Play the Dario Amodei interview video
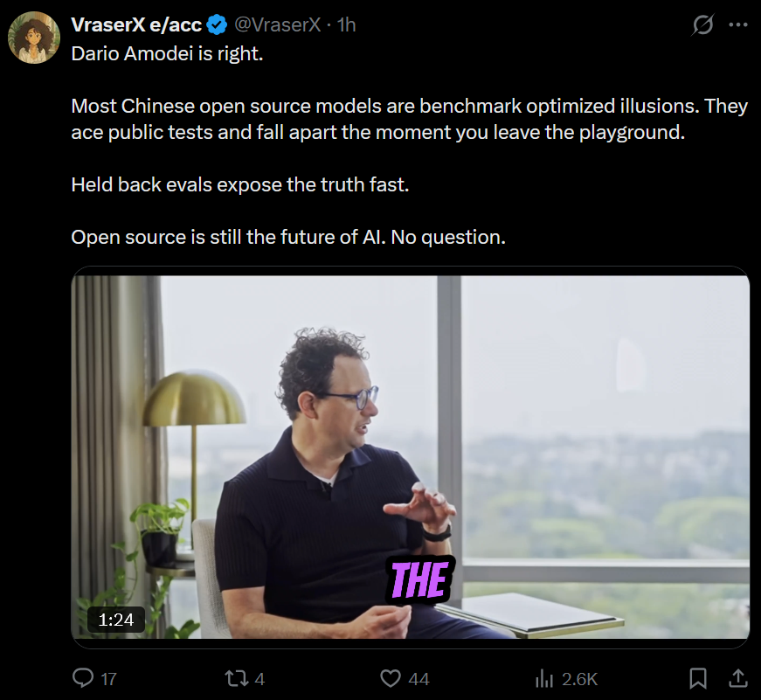The width and height of the screenshot is (761, 700). point(411,457)
